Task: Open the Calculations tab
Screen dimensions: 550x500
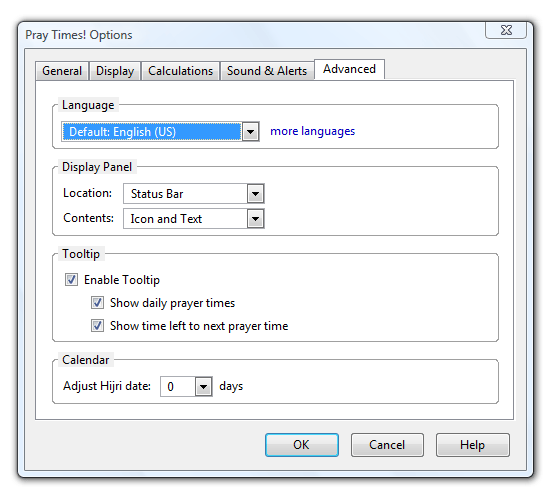Action: [180, 71]
